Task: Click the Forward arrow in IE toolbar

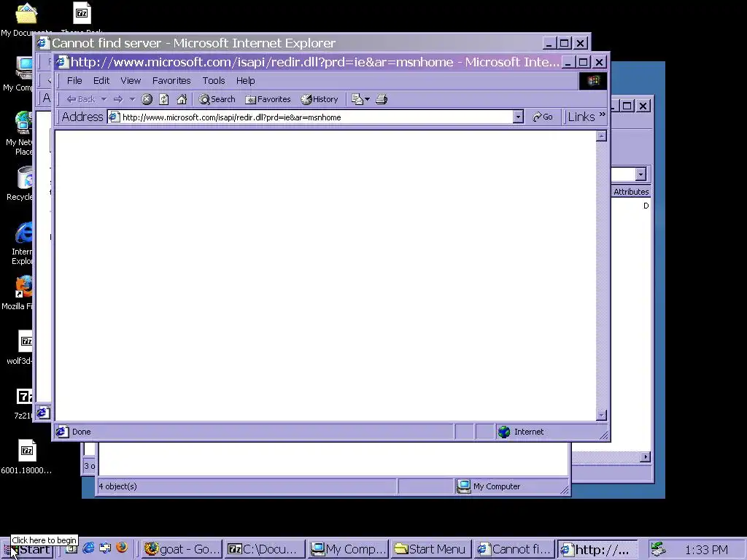Action: (x=118, y=99)
